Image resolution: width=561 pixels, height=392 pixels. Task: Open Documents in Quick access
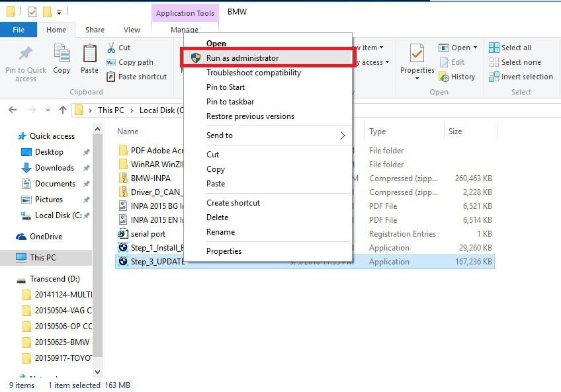click(x=55, y=184)
